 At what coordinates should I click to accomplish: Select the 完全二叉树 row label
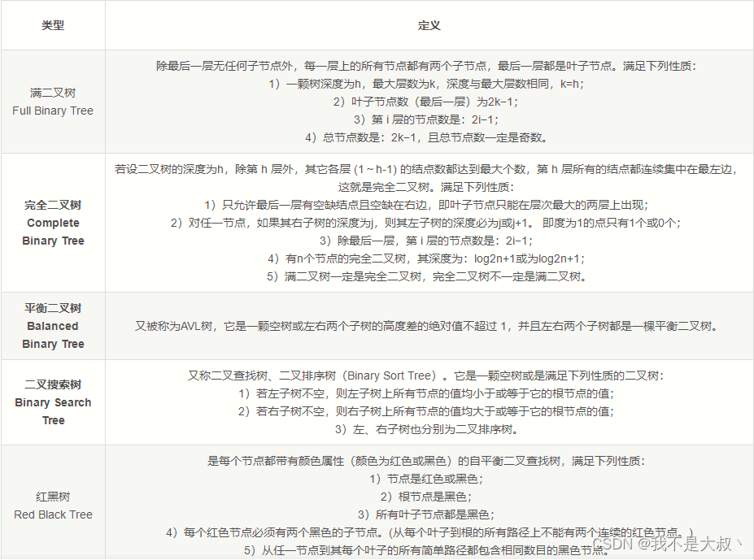(x=53, y=205)
